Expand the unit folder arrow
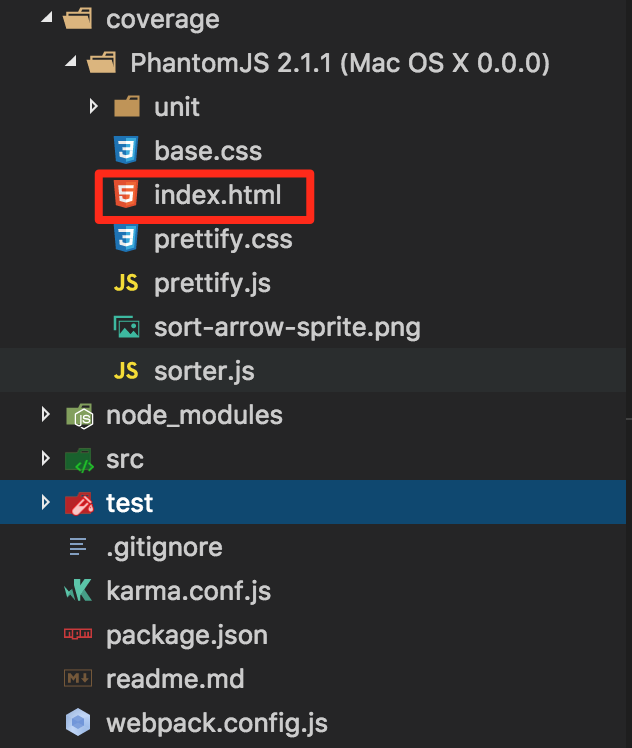The image size is (632, 748). [x=93, y=106]
